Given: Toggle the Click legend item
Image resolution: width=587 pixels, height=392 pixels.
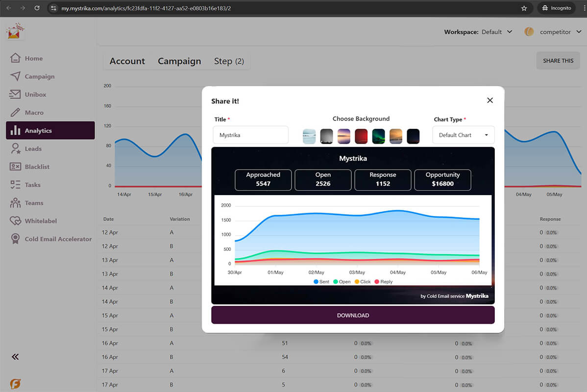Looking at the screenshot, I should tap(363, 282).
